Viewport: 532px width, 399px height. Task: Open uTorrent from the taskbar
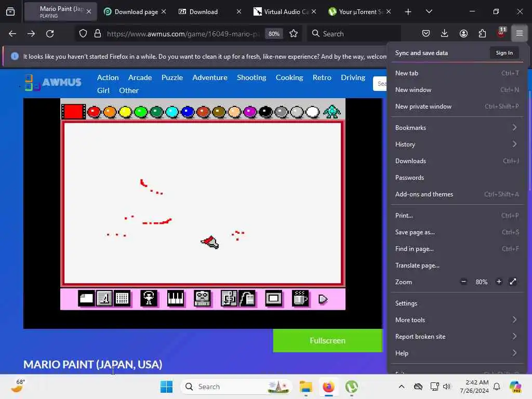tap(352, 387)
